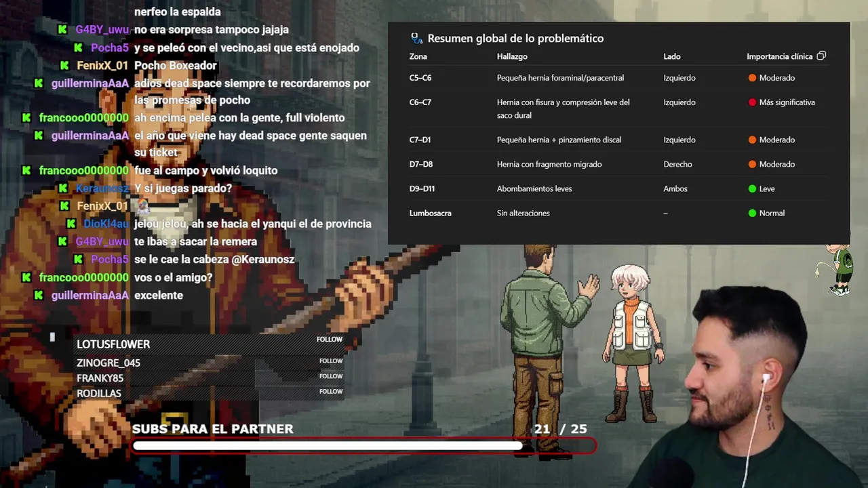The image size is (868, 488).
Task: Click the 21 / 25 subs counter
Action: [x=560, y=429]
